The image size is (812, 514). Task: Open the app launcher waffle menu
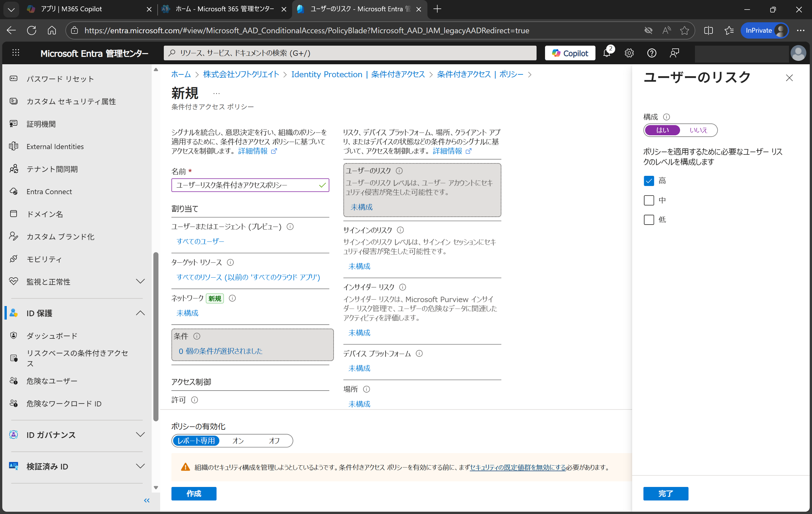coord(16,53)
